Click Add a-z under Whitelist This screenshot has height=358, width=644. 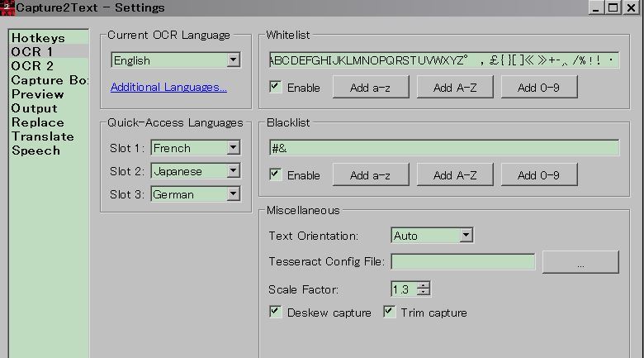pyautogui.click(x=371, y=88)
